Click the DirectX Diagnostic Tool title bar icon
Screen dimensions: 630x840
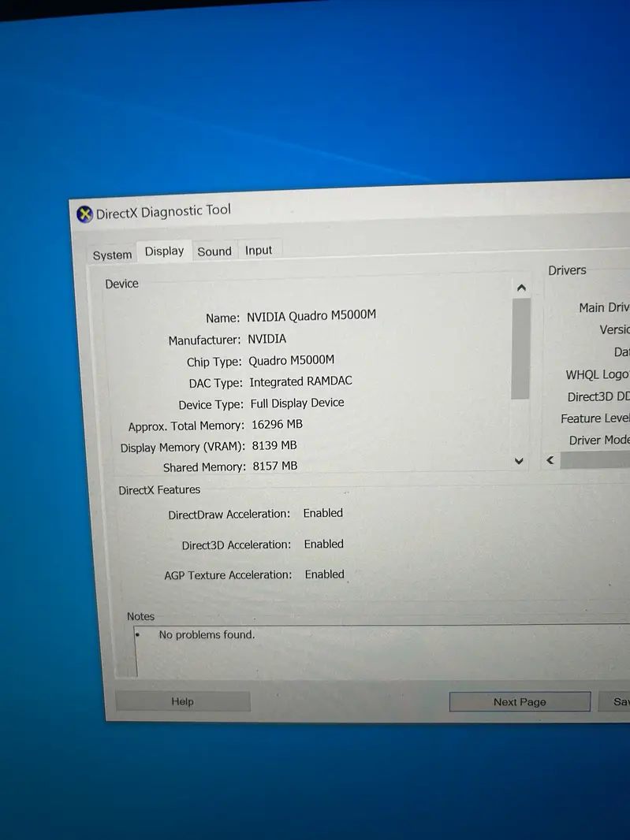click(84, 214)
